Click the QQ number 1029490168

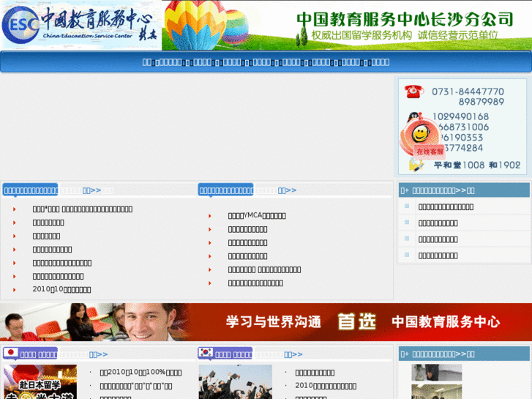coord(460,117)
